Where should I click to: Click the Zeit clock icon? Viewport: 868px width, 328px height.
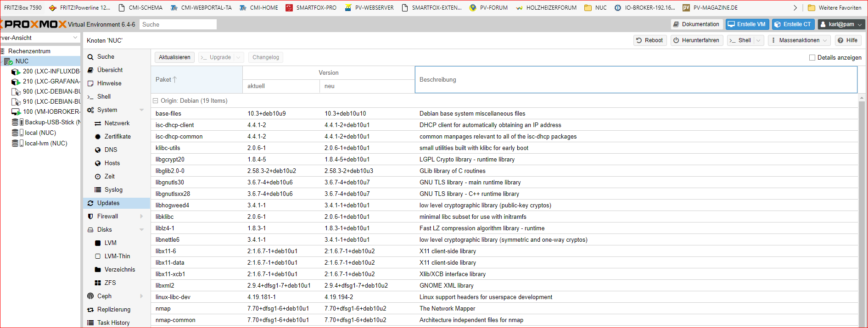98,177
